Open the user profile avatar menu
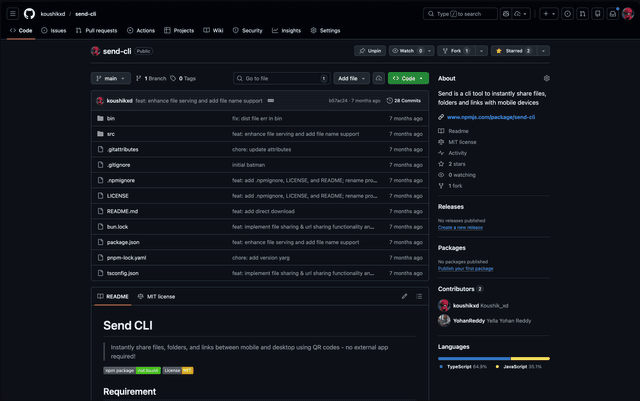The width and height of the screenshot is (640, 401). pyautogui.click(x=628, y=14)
